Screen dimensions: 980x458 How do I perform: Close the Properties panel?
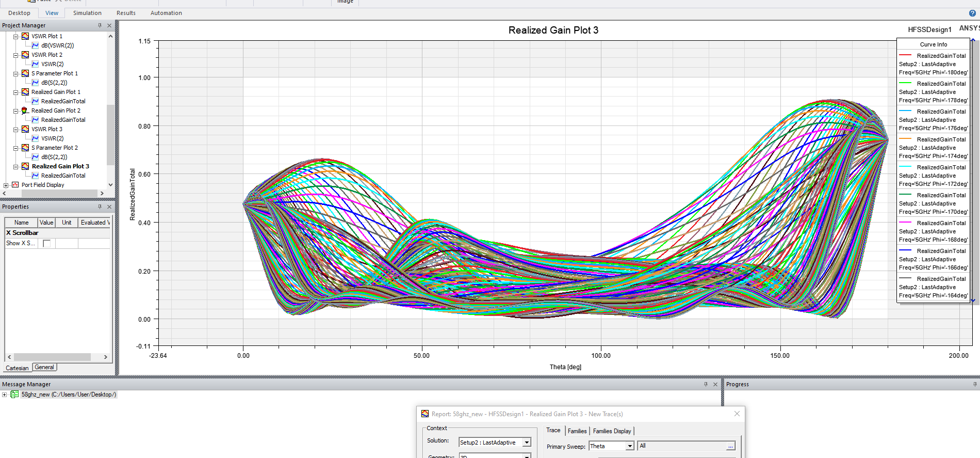(x=109, y=207)
